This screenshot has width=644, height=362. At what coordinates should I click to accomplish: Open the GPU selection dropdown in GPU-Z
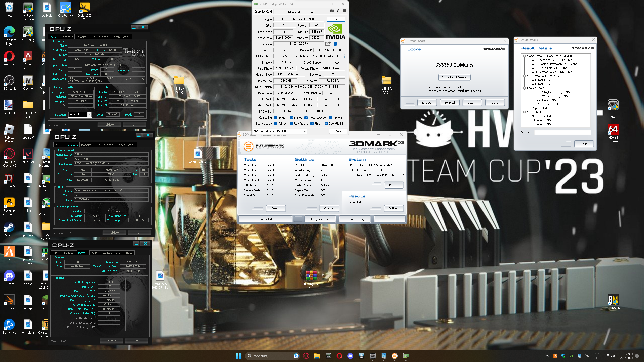(280, 131)
